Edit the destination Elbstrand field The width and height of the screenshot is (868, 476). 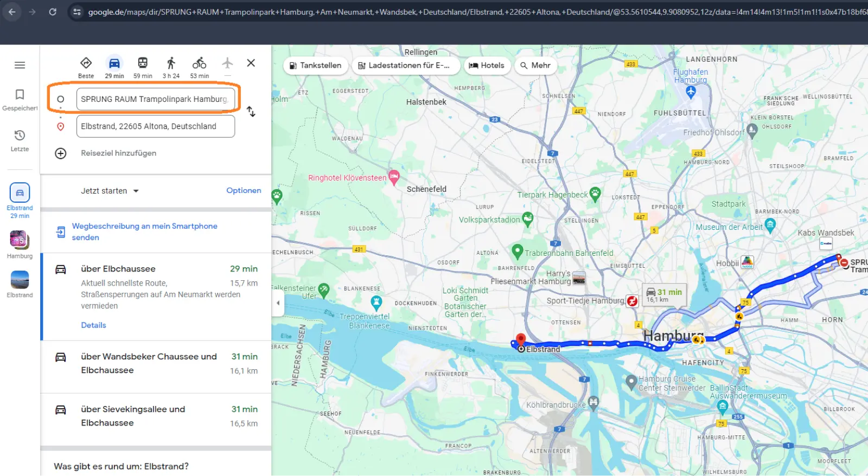(155, 126)
